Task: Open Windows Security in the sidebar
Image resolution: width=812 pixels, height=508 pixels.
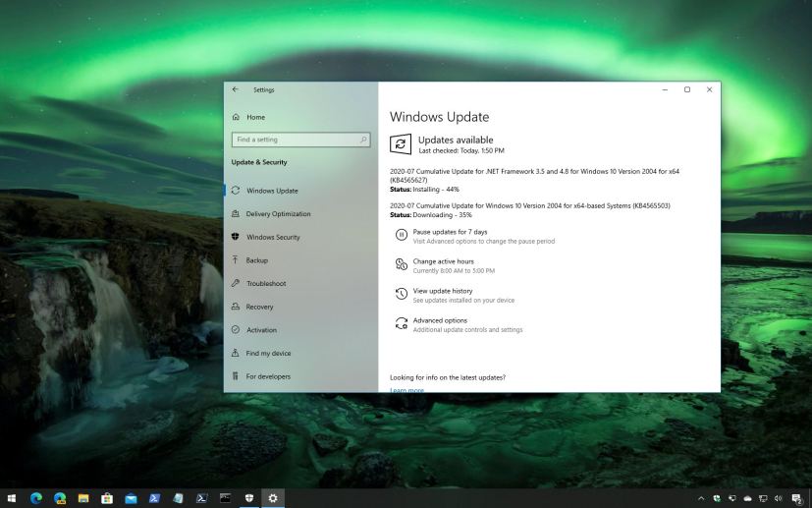Action: click(273, 237)
